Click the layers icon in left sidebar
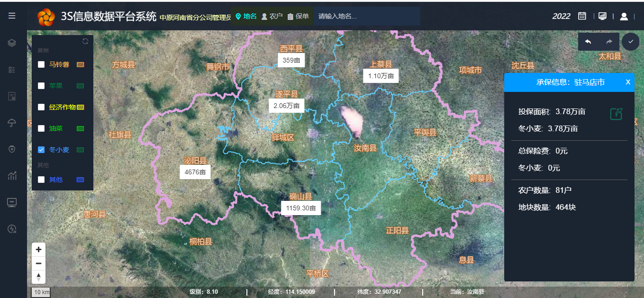This screenshot has width=644, height=298. [x=12, y=43]
